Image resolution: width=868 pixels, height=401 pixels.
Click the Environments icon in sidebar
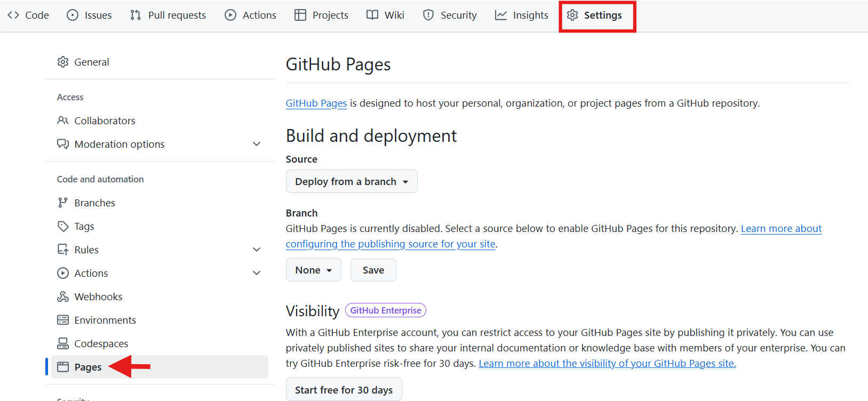click(63, 320)
